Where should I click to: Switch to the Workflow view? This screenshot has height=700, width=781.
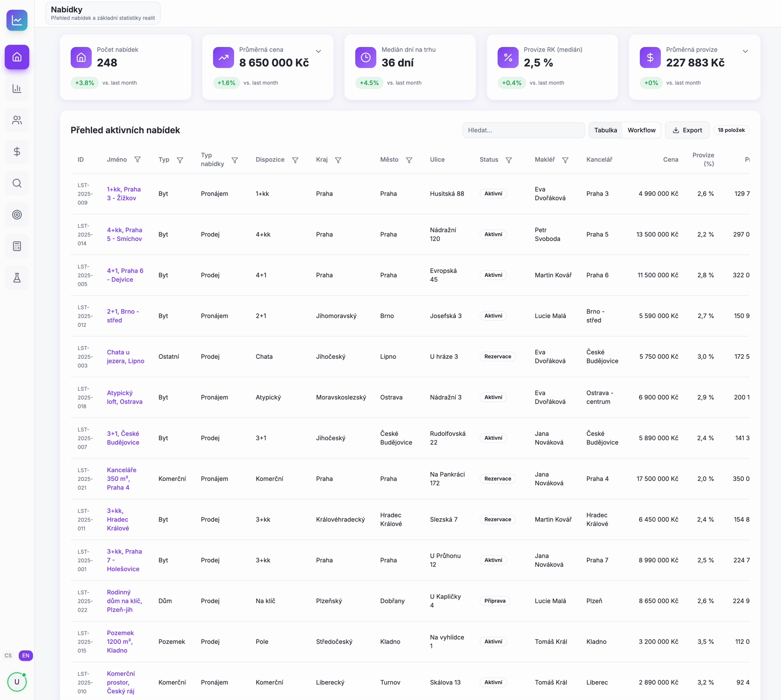point(641,130)
